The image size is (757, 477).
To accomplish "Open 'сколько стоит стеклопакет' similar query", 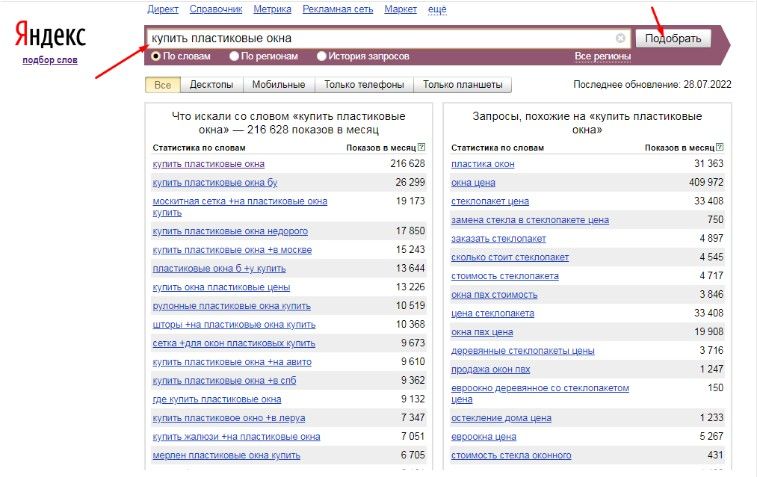I will pyautogui.click(x=510, y=257).
